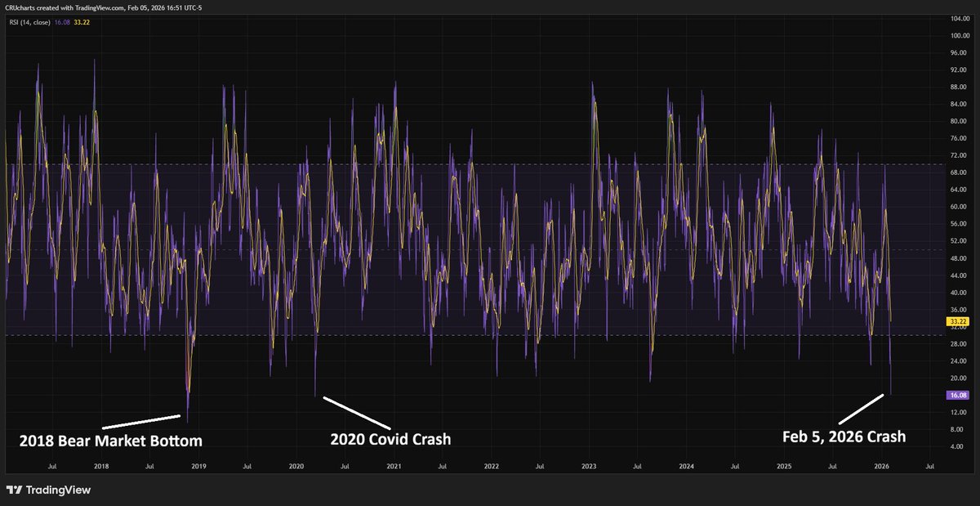
Task: Click the 88.00 label on the RSI scale
Action: [960, 87]
